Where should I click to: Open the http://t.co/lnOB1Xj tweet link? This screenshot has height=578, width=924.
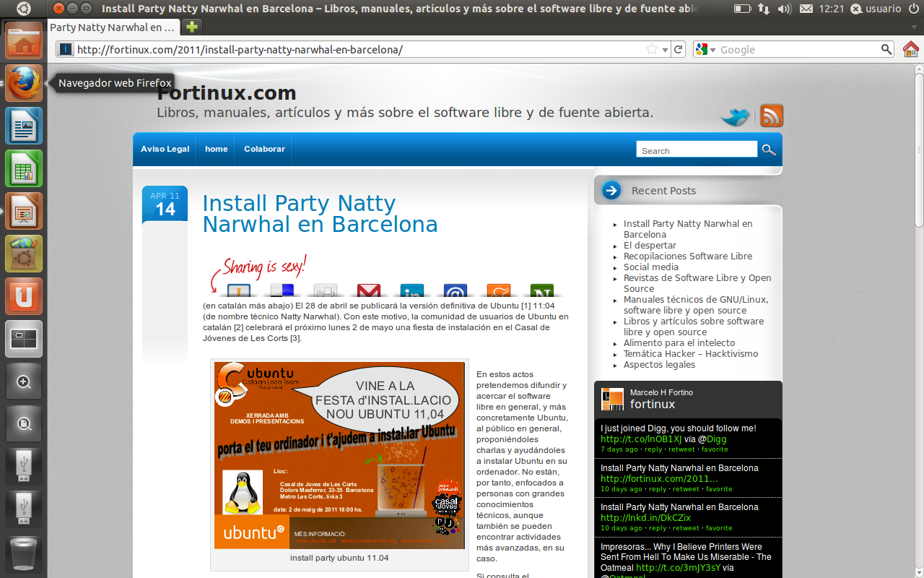[641, 439]
